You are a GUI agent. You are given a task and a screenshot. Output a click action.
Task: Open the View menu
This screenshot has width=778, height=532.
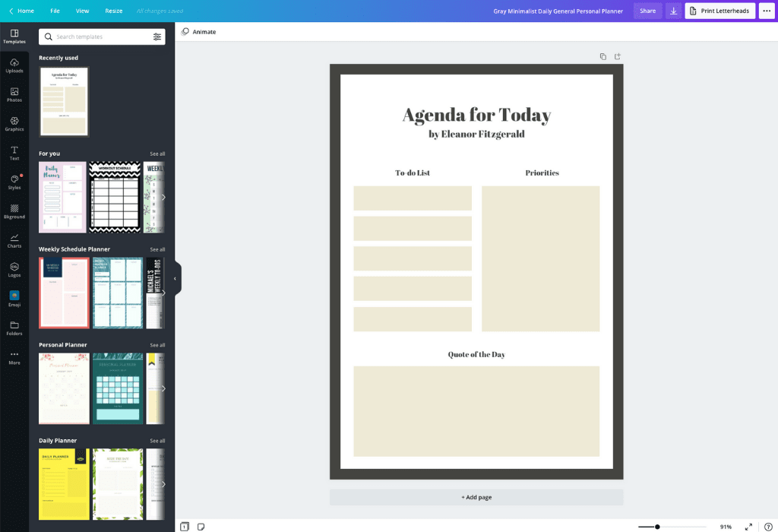click(x=84, y=11)
